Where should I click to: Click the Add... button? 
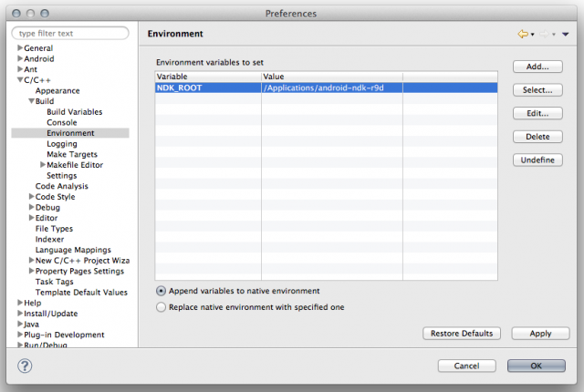[x=537, y=67]
